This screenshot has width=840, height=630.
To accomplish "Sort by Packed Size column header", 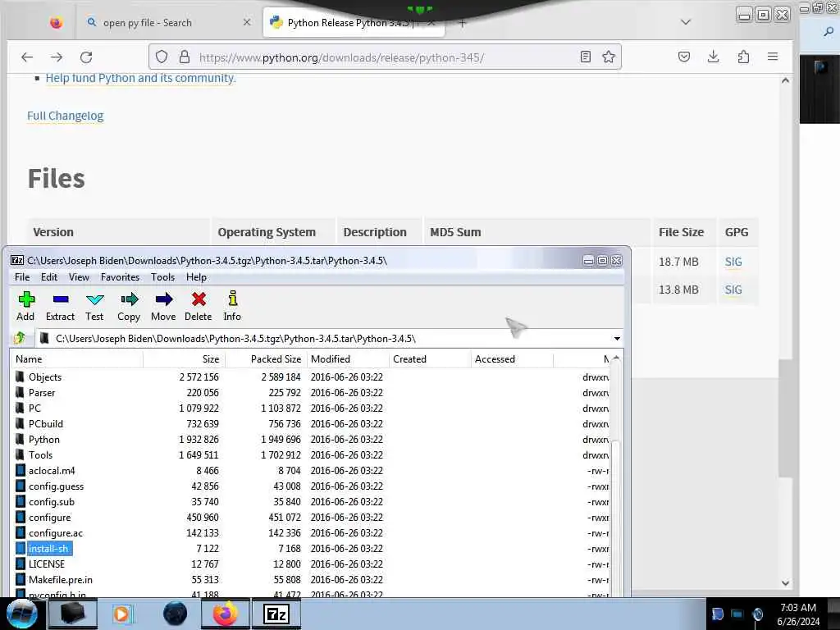I will pos(267,359).
